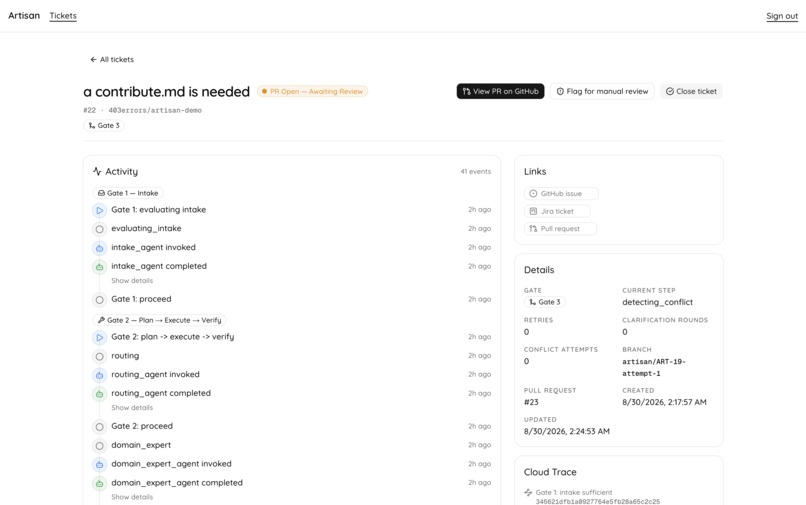Image resolution: width=806 pixels, height=505 pixels.
Task: Click Flag for manual review button
Action: [602, 91]
